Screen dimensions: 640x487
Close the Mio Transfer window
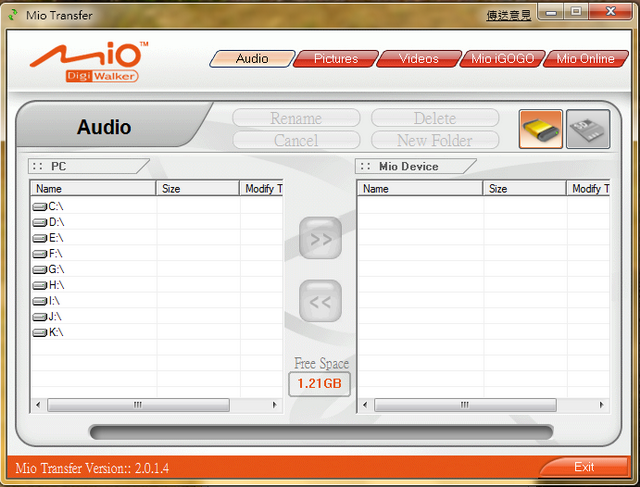click(610, 12)
